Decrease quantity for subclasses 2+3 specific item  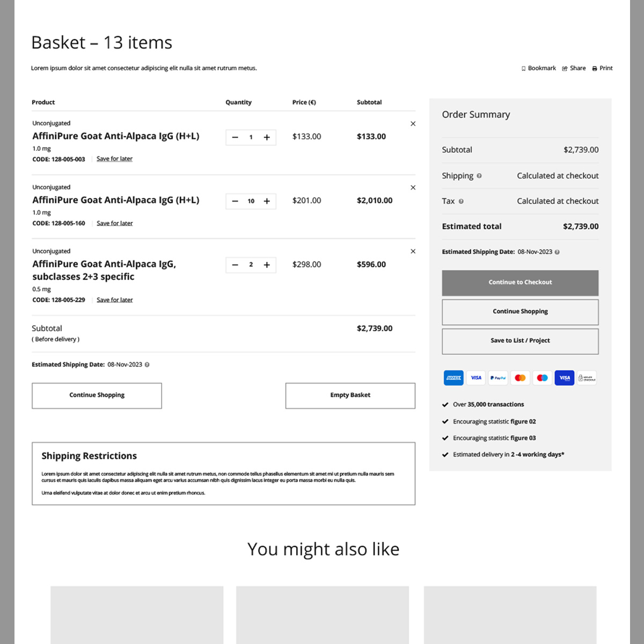pos(235,265)
